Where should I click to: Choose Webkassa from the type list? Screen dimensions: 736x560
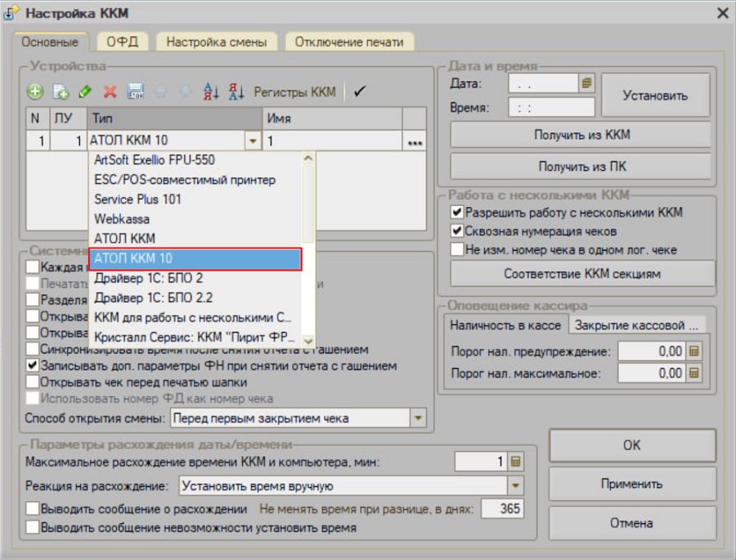tap(195, 219)
